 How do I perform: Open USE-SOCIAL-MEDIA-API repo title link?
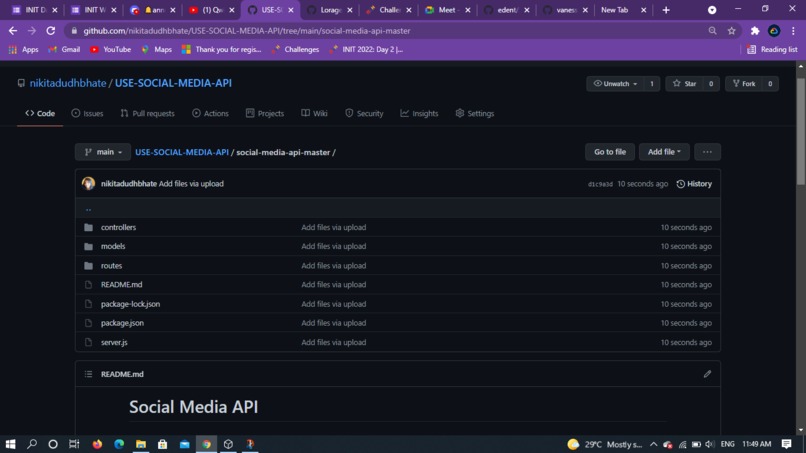(x=173, y=83)
